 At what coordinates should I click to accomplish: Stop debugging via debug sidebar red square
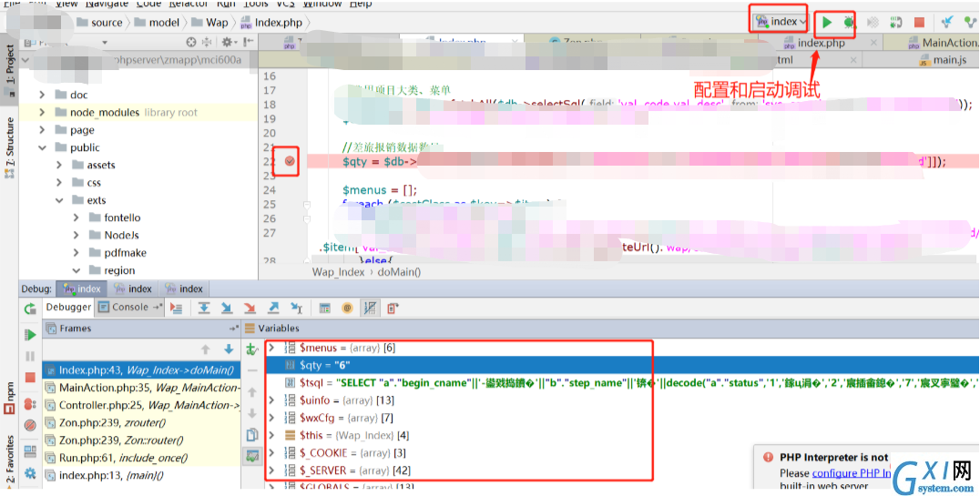click(x=30, y=378)
